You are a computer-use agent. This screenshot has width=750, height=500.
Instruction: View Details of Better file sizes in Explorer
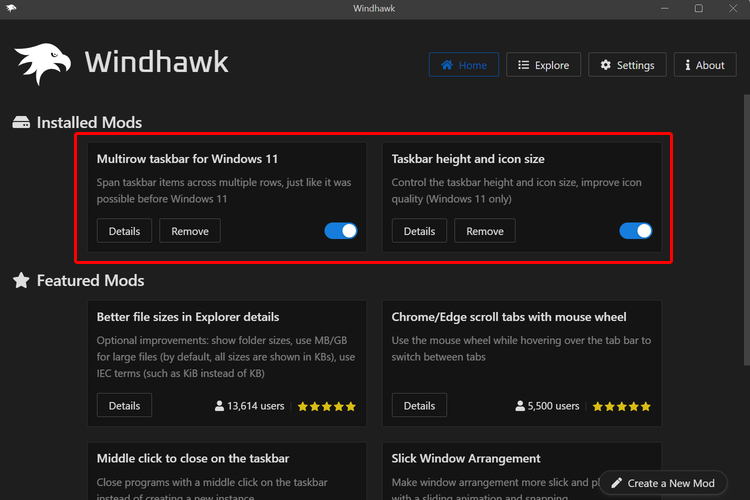[x=124, y=405]
